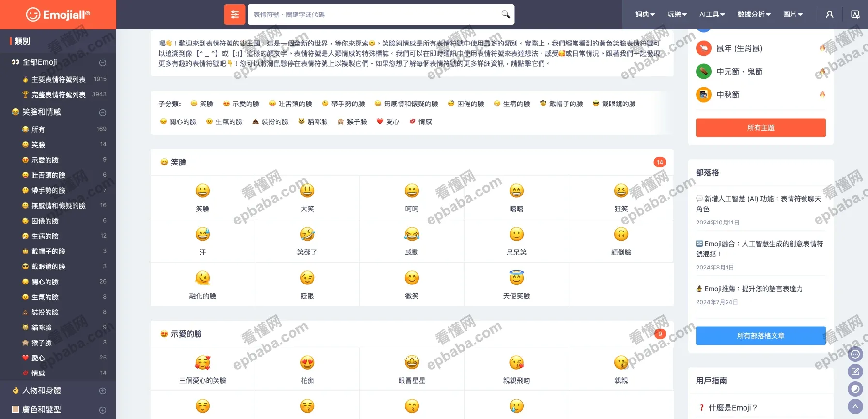This screenshot has height=419, width=868.
Task: Open the user account icon
Action: pos(830,15)
